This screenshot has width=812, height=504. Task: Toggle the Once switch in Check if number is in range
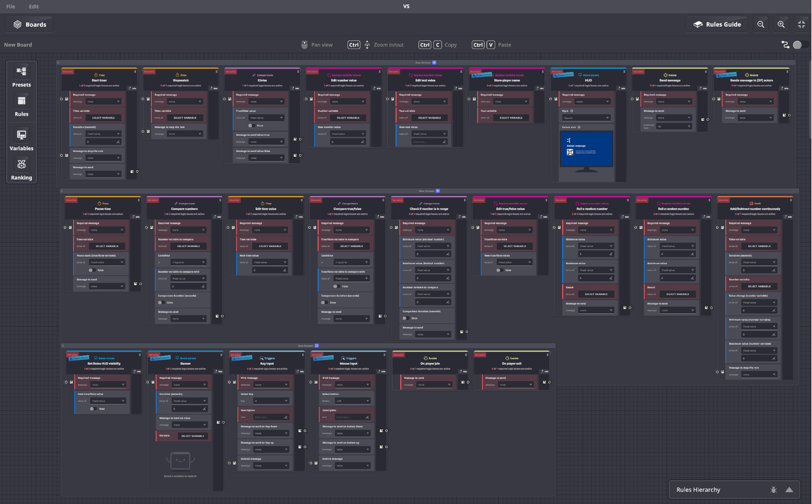point(405,318)
